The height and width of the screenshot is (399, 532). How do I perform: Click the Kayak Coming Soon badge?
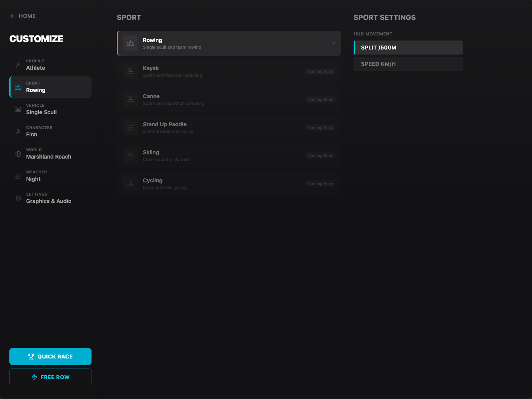tap(321, 71)
